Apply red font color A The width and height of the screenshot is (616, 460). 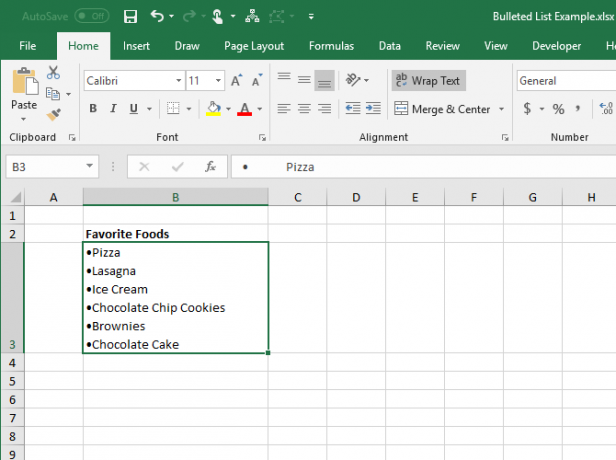click(x=244, y=108)
